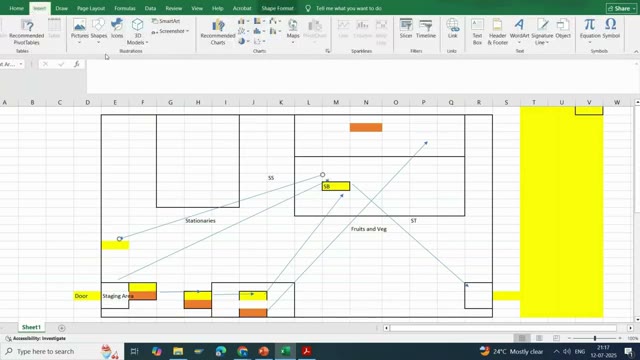Click the new sheet plus icon

click(x=62, y=328)
